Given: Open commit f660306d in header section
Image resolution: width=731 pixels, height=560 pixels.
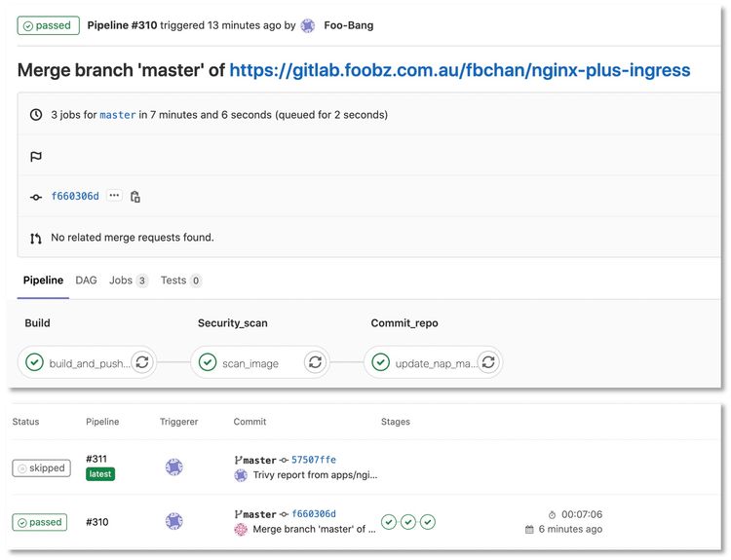Looking at the screenshot, I should tap(75, 197).
